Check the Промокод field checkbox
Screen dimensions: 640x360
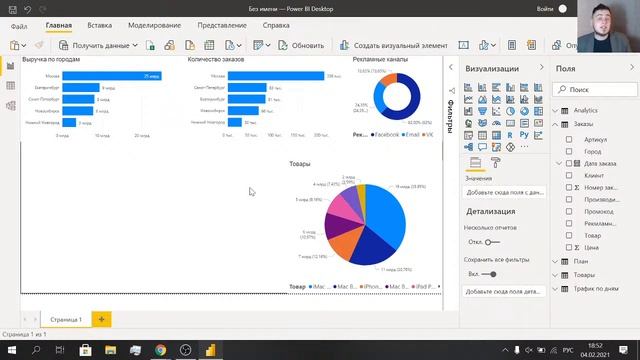point(569,211)
